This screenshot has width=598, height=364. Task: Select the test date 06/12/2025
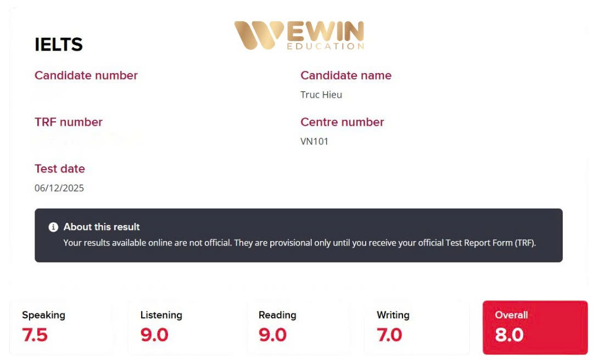point(59,188)
